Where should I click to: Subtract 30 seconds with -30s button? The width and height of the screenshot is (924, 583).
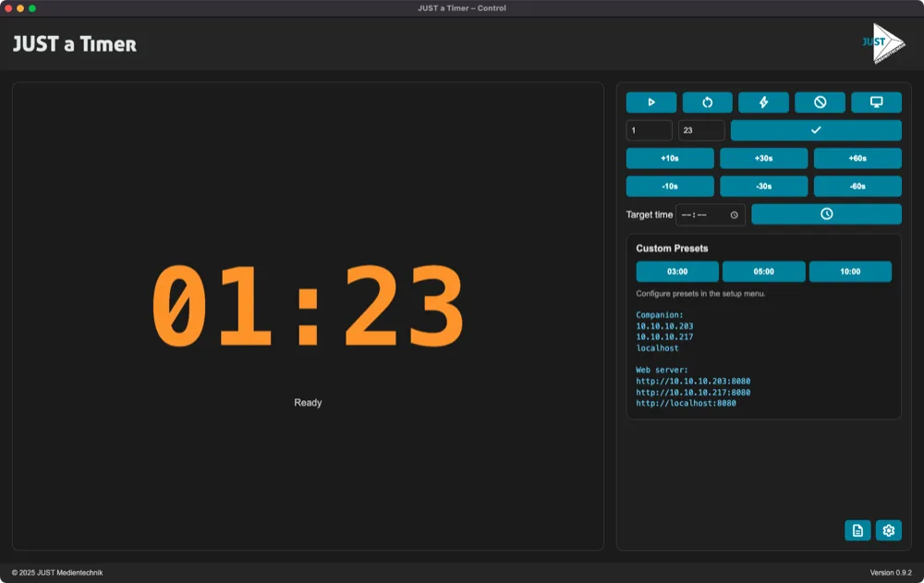pyautogui.click(x=763, y=187)
